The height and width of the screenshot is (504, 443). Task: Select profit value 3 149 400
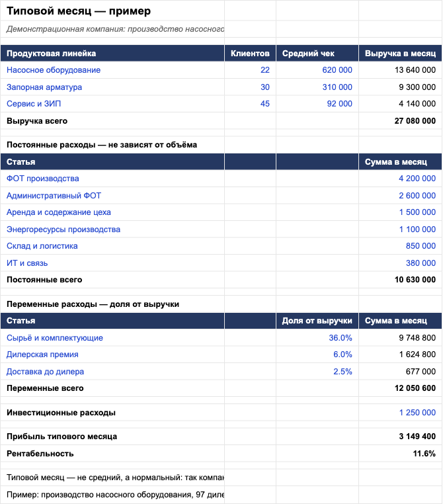(x=400, y=437)
